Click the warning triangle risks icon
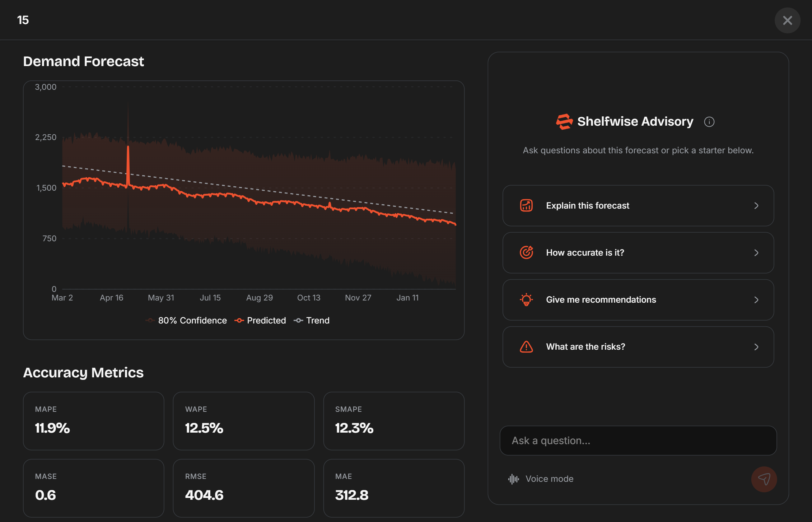Image resolution: width=812 pixels, height=522 pixels. [526, 346]
